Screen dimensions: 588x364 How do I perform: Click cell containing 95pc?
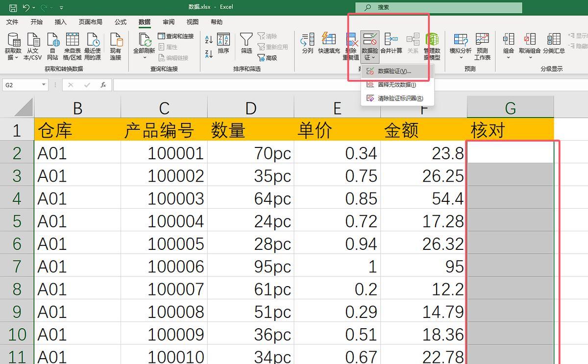click(x=250, y=267)
